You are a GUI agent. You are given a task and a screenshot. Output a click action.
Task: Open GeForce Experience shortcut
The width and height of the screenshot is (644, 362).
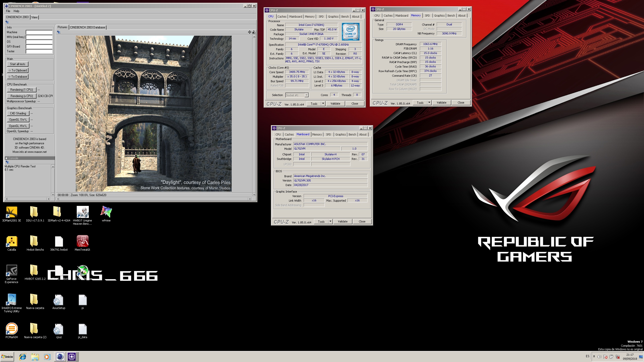tap(12, 274)
